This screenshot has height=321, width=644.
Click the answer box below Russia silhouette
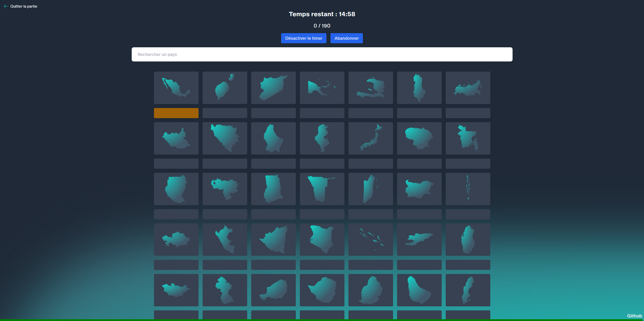click(468, 113)
